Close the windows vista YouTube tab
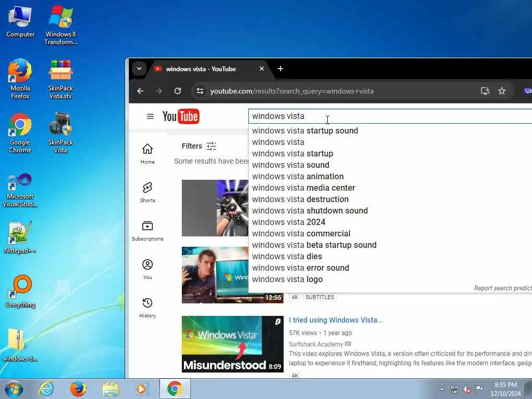This screenshot has height=399, width=532. point(262,69)
